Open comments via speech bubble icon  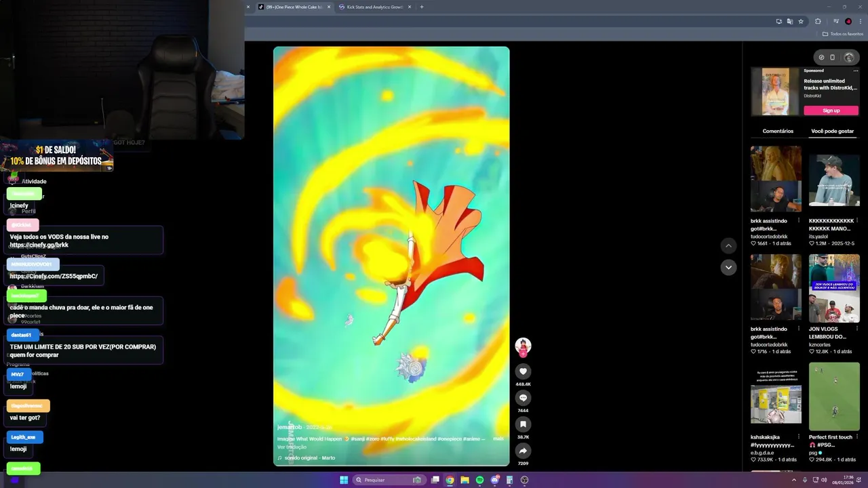point(523,398)
